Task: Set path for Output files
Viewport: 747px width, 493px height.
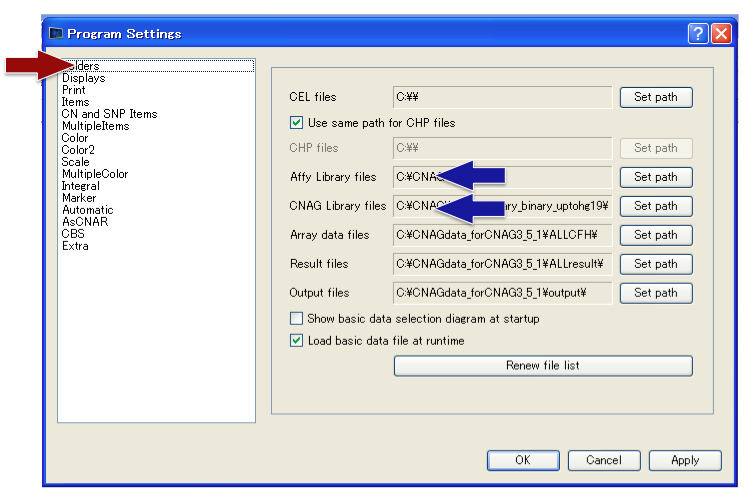Action: (656, 293)
